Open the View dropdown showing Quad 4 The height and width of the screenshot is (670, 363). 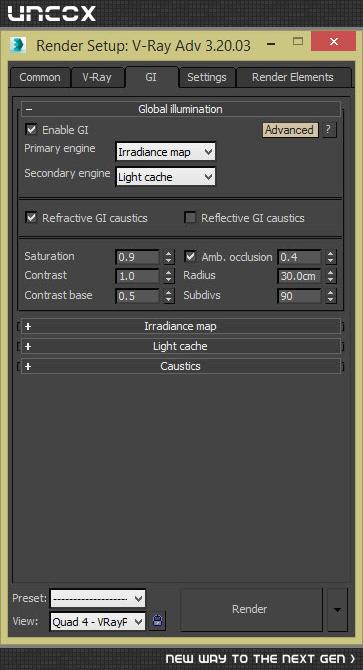point(98,622)
